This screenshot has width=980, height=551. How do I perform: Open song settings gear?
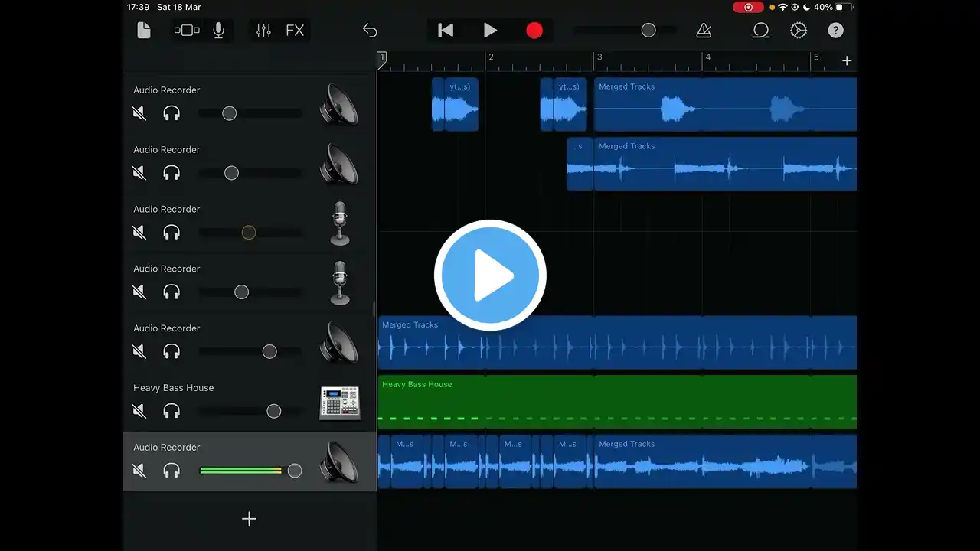pyautogui.click(x=799, y=31)
